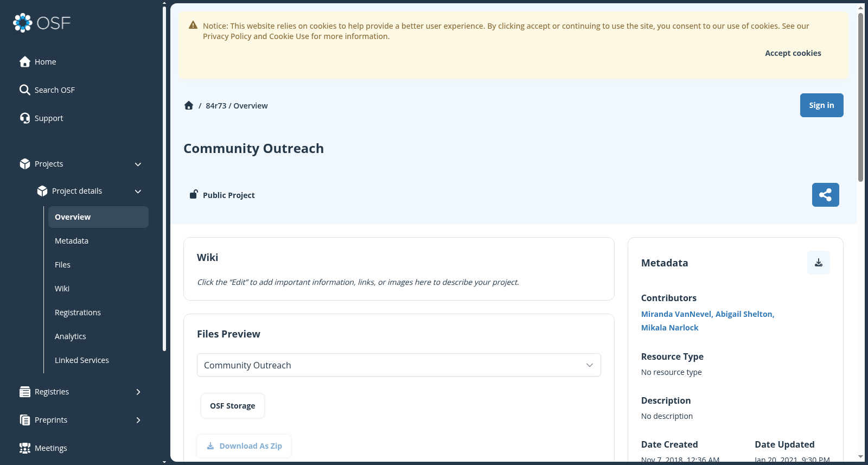The image size is (868, 465).
Task: Open Analytics in project navigation
Action: point(71,336)
